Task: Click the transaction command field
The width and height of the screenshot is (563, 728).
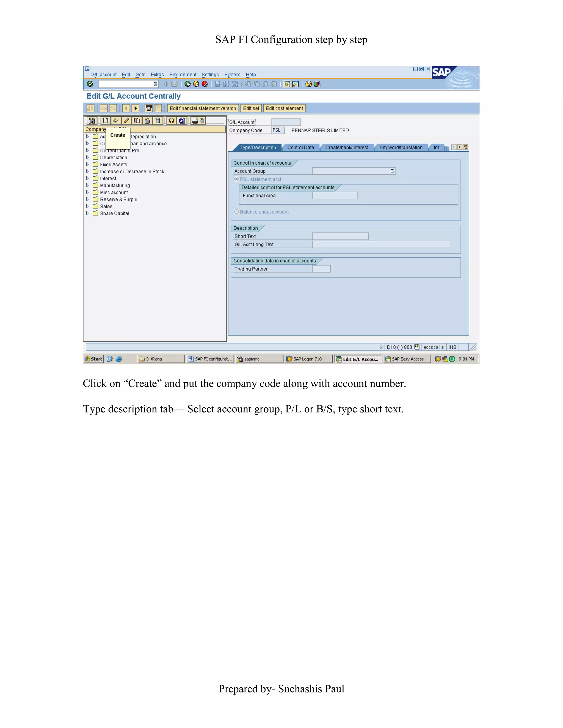Action: (128, 84)
